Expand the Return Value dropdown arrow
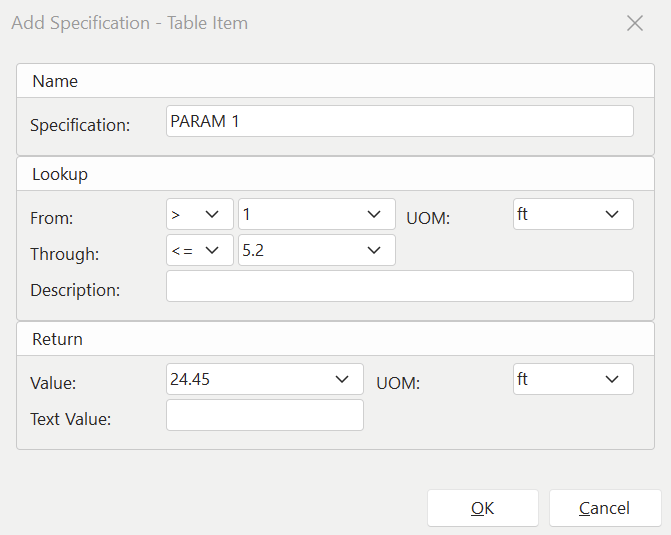Image resolution: width=671 pixels, height=535 pixels. pos(342,379)
